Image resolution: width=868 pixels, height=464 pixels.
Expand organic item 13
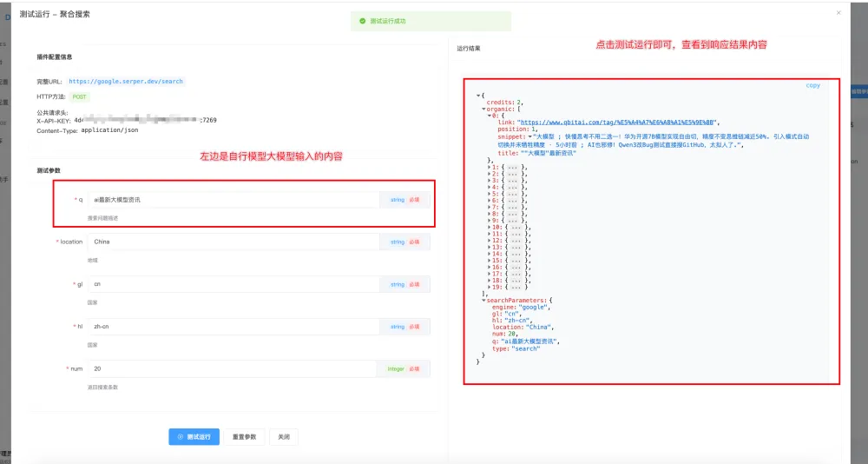490,248
